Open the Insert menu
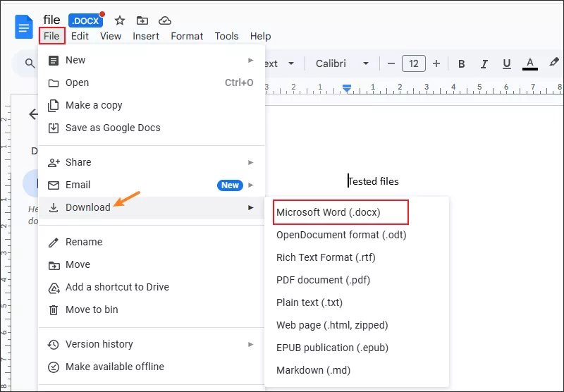The height and width of the screenshot is (392, 564). tap(146, 36)
